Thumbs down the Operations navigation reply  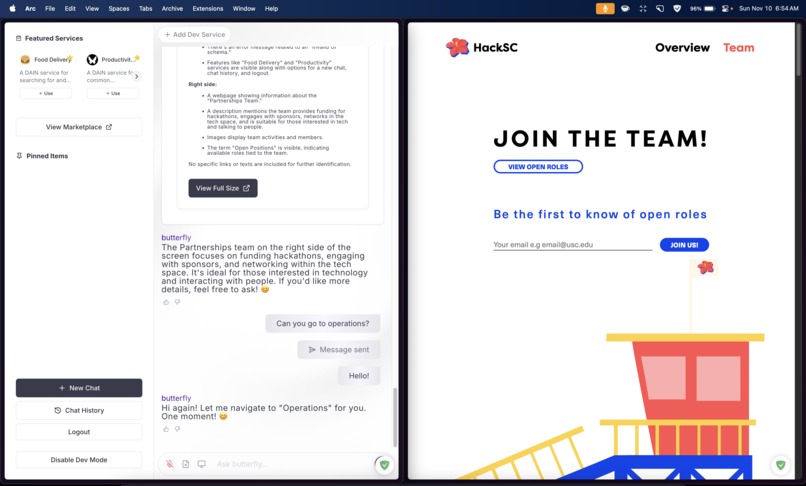177,429
